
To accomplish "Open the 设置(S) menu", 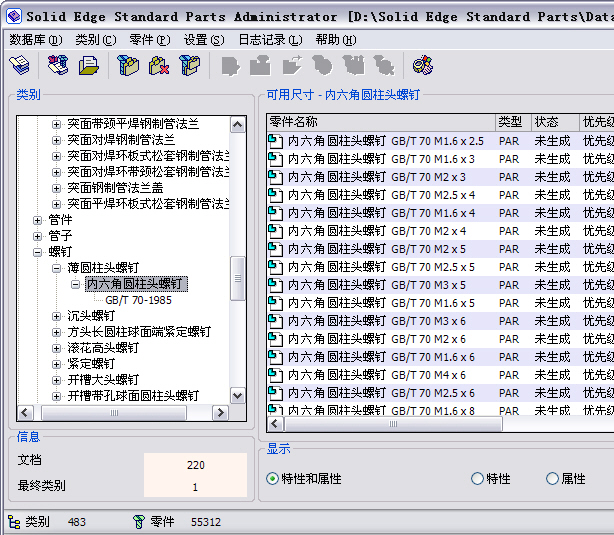I will tap(204, 40).
